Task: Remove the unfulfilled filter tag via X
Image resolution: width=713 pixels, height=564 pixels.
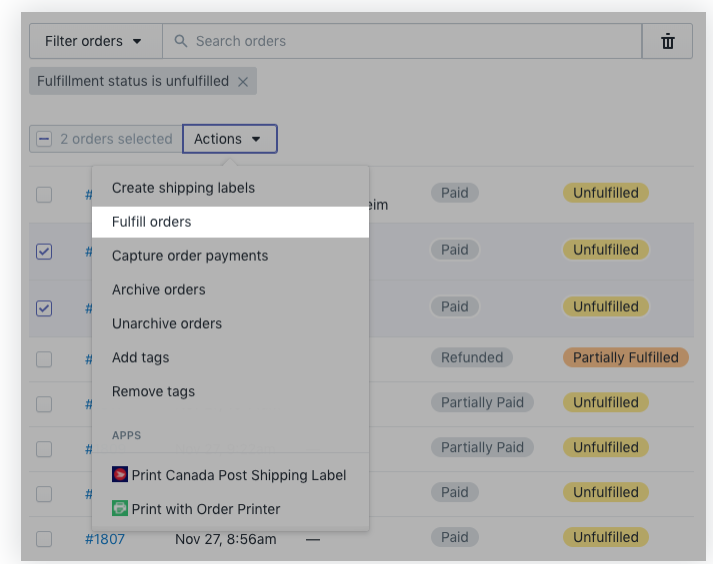Action: [243, 82]
